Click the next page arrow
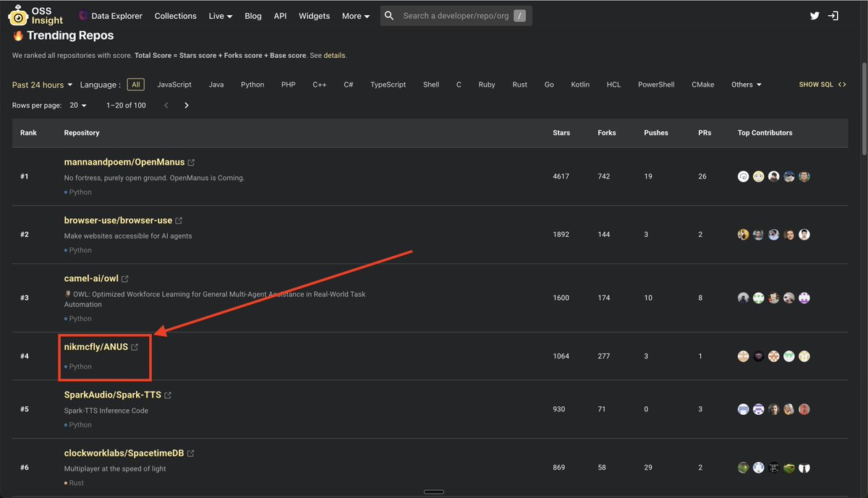 click(186, 105)
